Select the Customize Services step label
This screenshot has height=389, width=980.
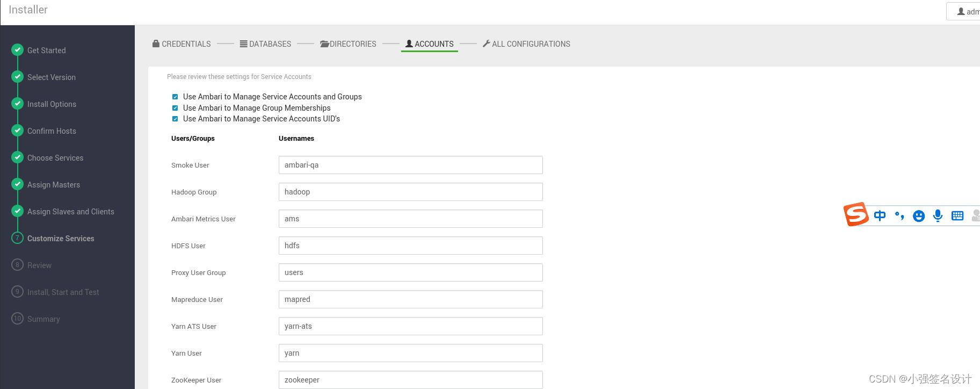pyautogui.click(x=61, y=239)
